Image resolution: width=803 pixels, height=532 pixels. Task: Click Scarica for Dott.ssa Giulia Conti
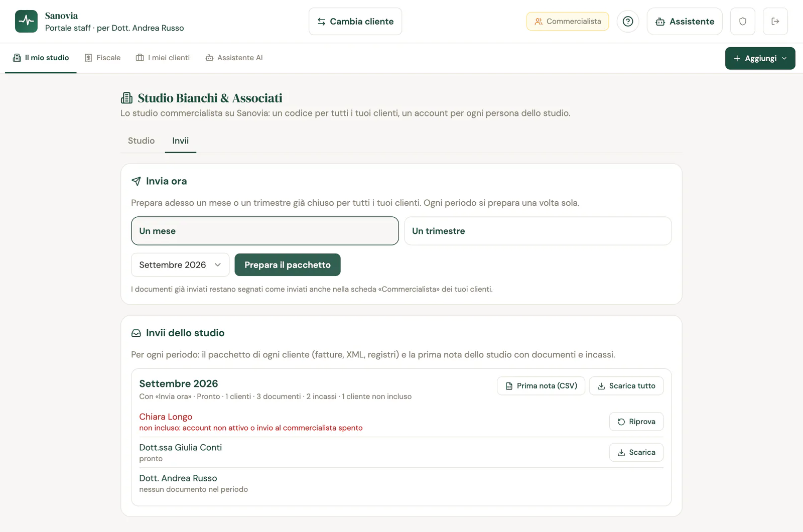point(636,452)
